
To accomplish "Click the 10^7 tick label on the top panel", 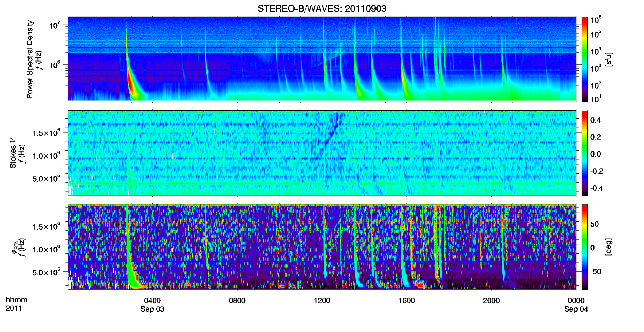I will (x=55, y=25).
